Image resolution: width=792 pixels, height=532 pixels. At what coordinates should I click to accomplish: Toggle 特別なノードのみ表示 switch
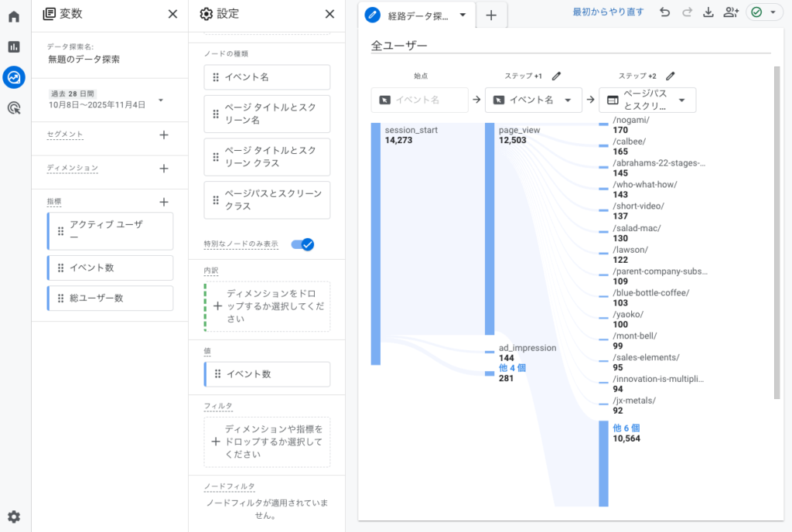302,244
